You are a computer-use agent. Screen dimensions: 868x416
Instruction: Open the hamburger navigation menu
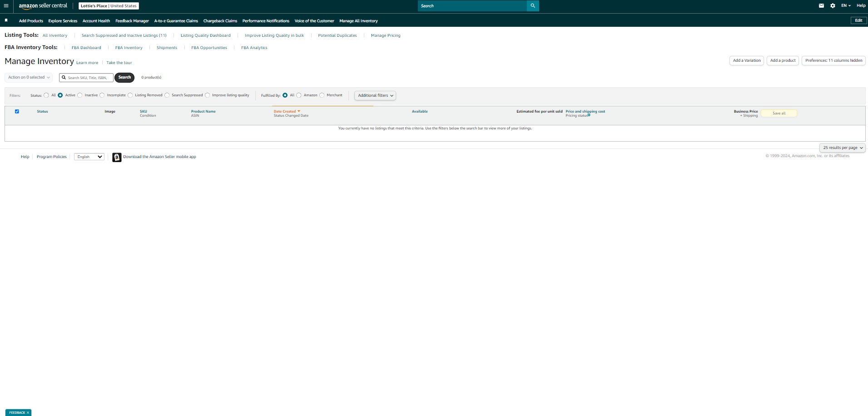[6, 6]
